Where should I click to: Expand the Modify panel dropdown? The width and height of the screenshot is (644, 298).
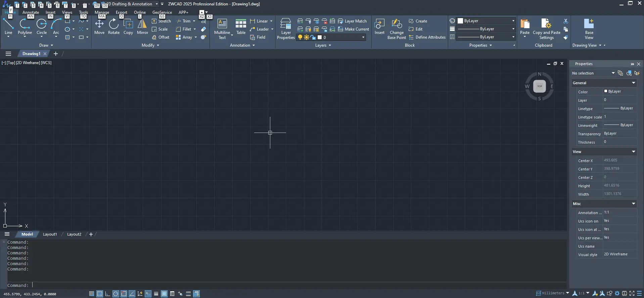(x=150, y=45)
